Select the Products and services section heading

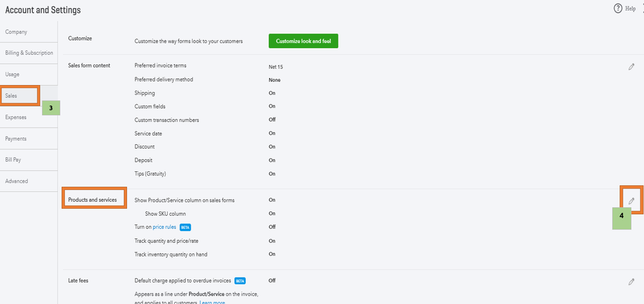(93, 200)
